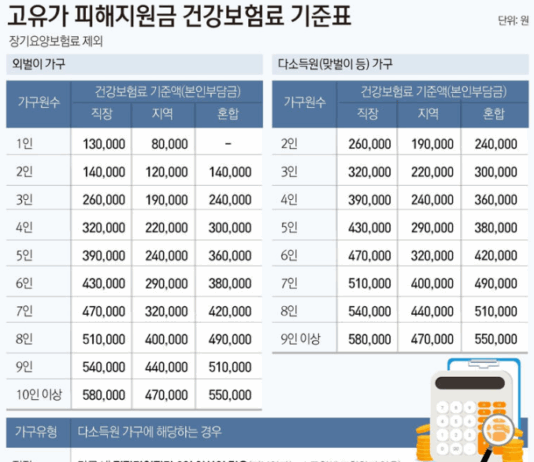
Task: Click 490,000 in the 다소득원 7인 row
Action: 496,284
